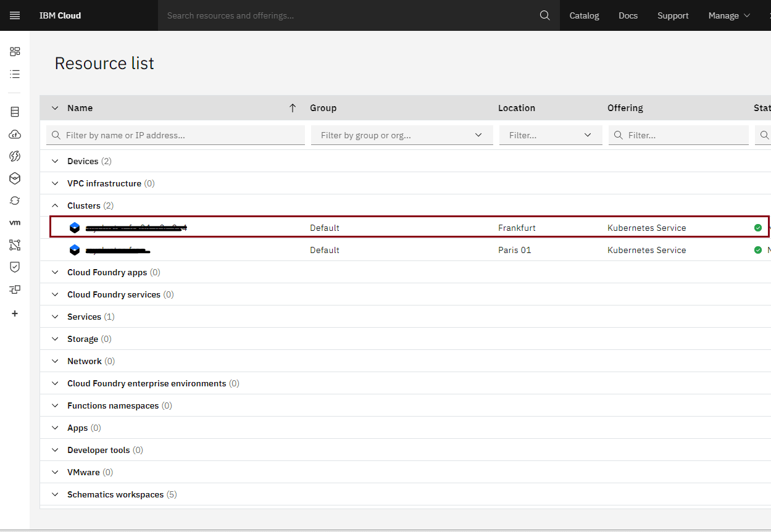Expand the Schematics workspaces group
This screenshot has width=771, height=532.
(x=55, y=494)
